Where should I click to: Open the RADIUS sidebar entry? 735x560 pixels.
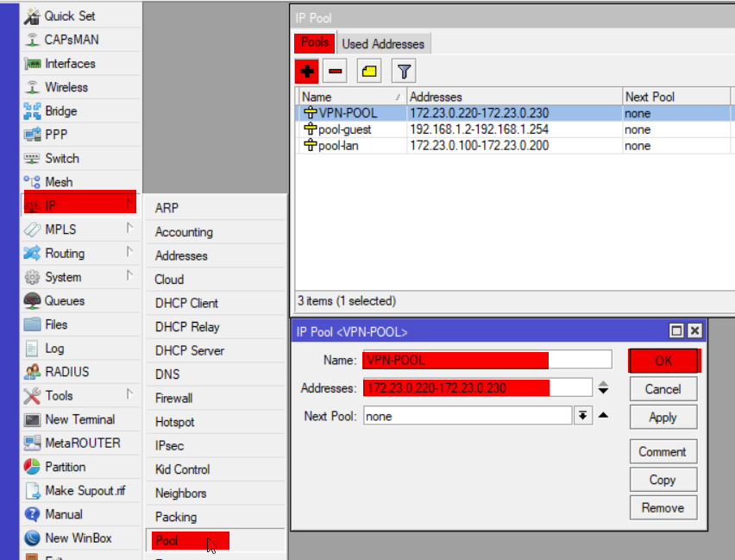coord(66,372)
